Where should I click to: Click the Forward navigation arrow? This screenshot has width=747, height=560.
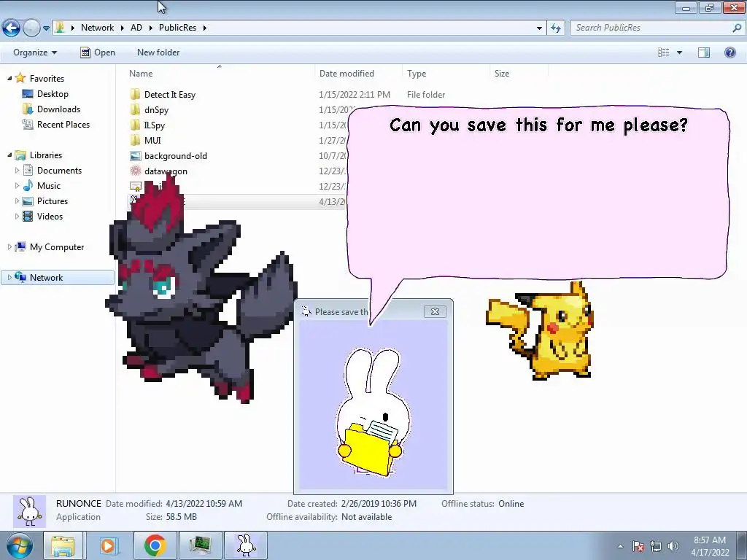point(32,28)
